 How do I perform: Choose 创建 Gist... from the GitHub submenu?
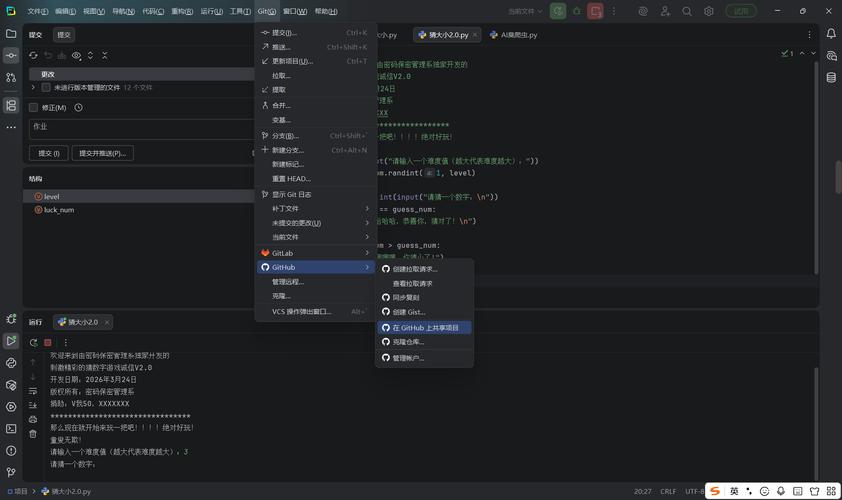(424, 312)
